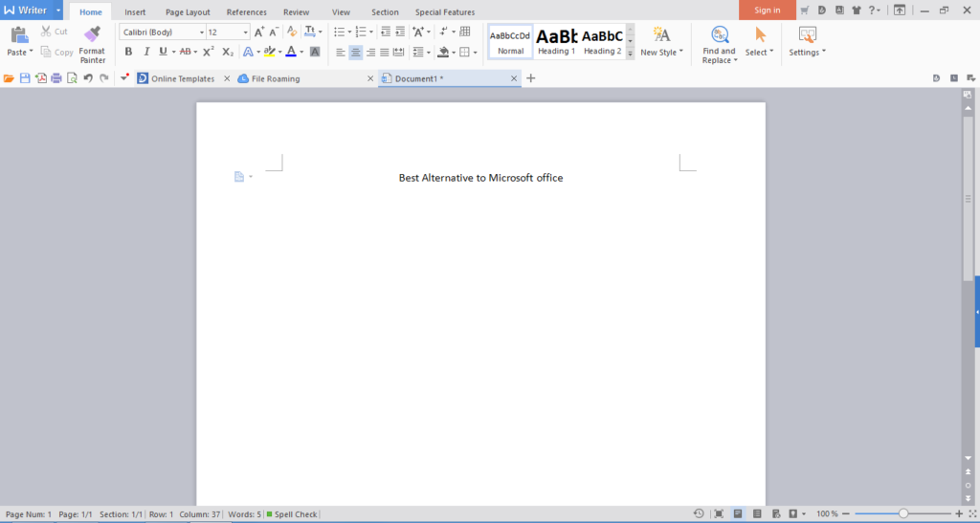The image size is (980, 523).
Task: Apply the Heading 2 style
Action: pos(603,42)
